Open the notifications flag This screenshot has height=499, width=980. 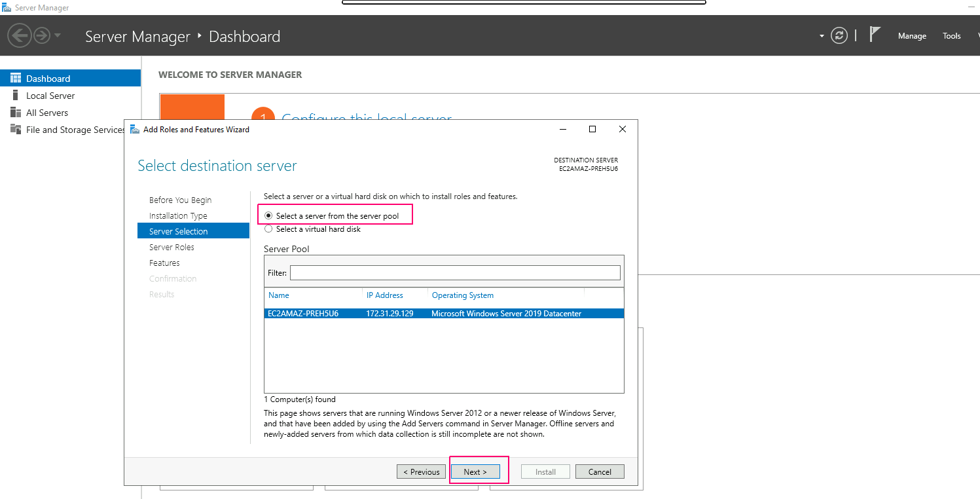coord(875,34)
